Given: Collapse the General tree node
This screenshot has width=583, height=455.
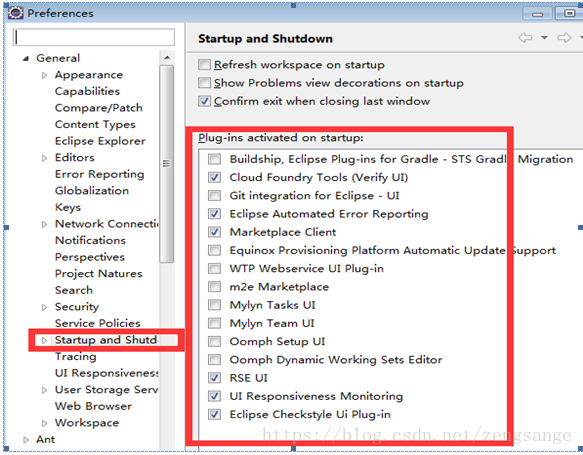Looking at the screenshot, I should point(26,58).
